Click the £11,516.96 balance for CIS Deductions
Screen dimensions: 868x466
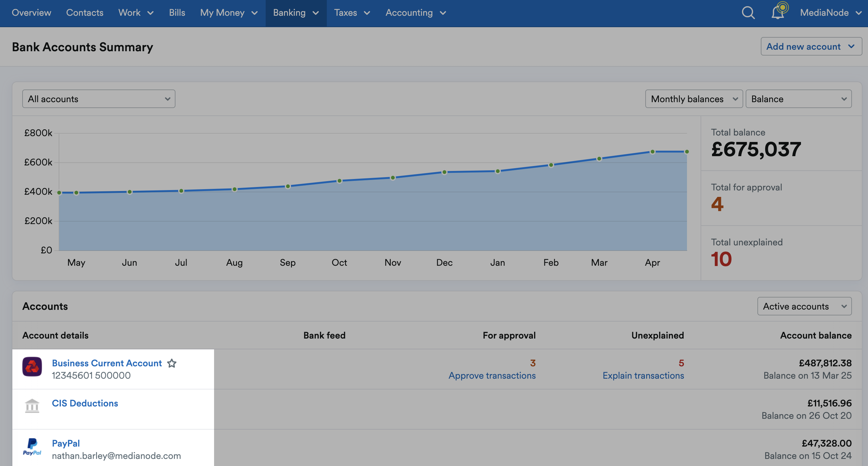829,403
